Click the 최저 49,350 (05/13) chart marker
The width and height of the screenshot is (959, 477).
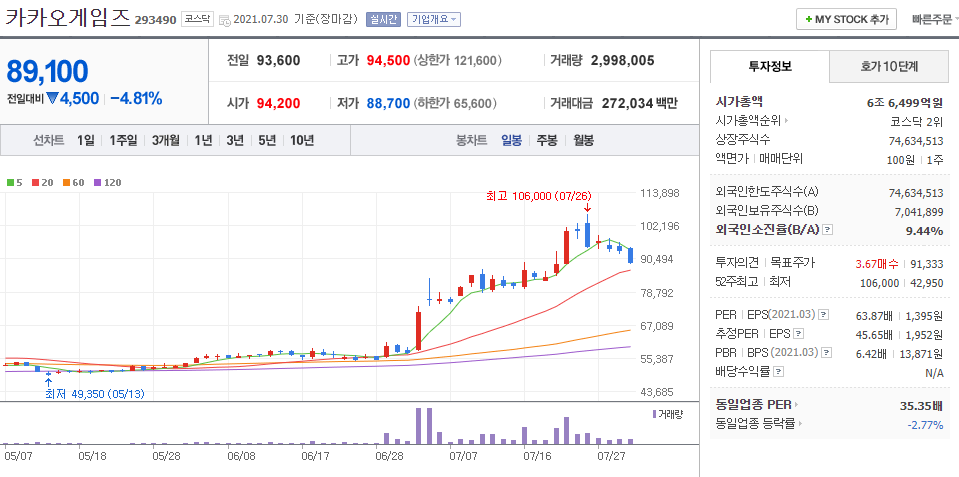coord(95,394)
